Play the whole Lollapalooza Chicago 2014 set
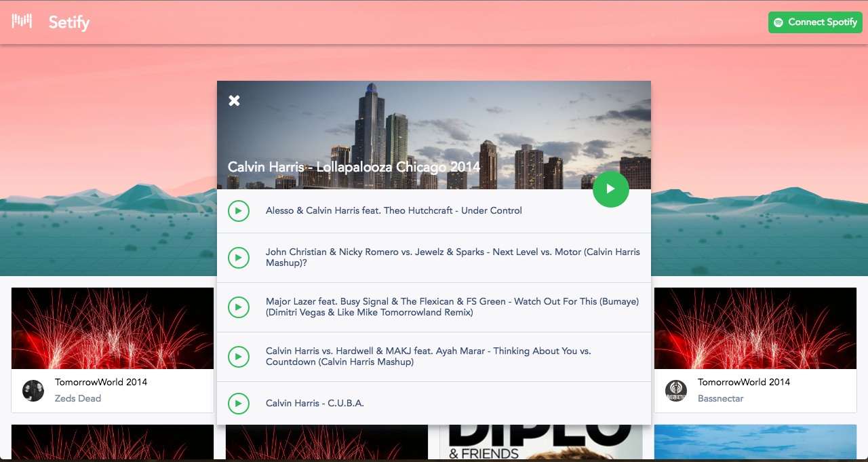Image resolution: width=868 pixels, height=462 pixels. click(x=611, y=189)
